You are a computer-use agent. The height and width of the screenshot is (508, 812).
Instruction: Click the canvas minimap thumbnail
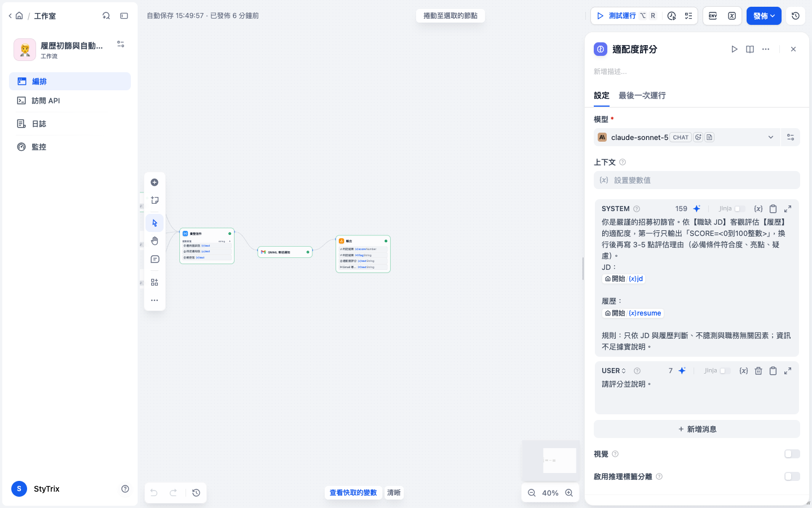551,461
